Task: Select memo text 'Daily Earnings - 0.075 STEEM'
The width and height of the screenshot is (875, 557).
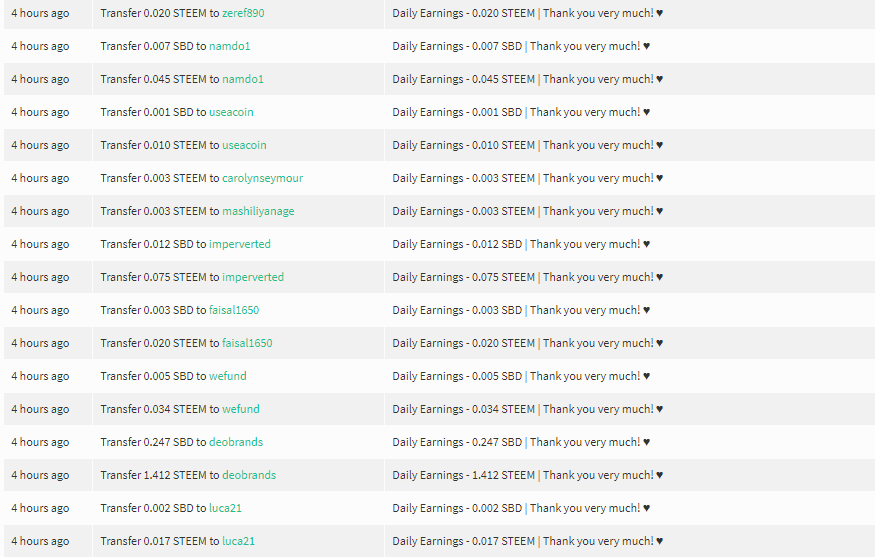Action: (463, 276)
